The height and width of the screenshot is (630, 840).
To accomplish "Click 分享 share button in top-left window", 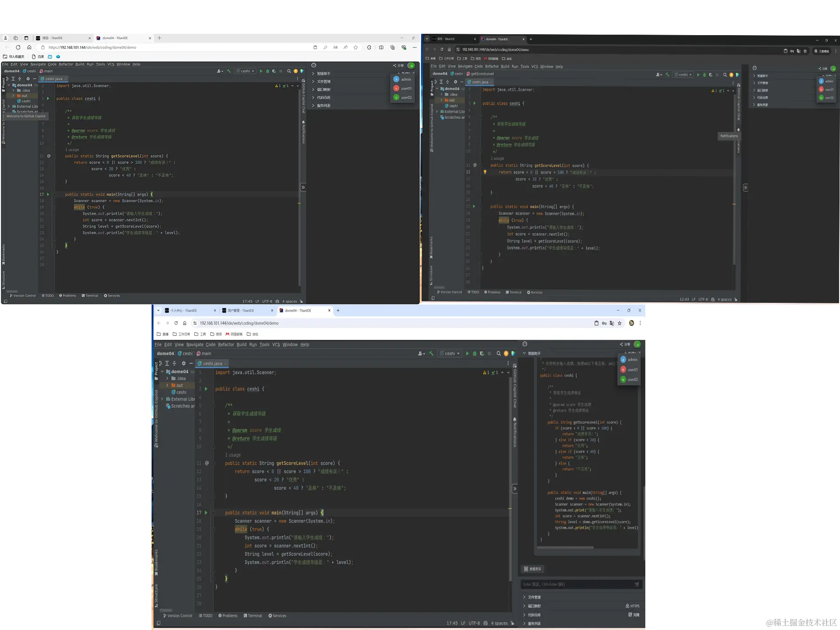I will click(398, 65).
